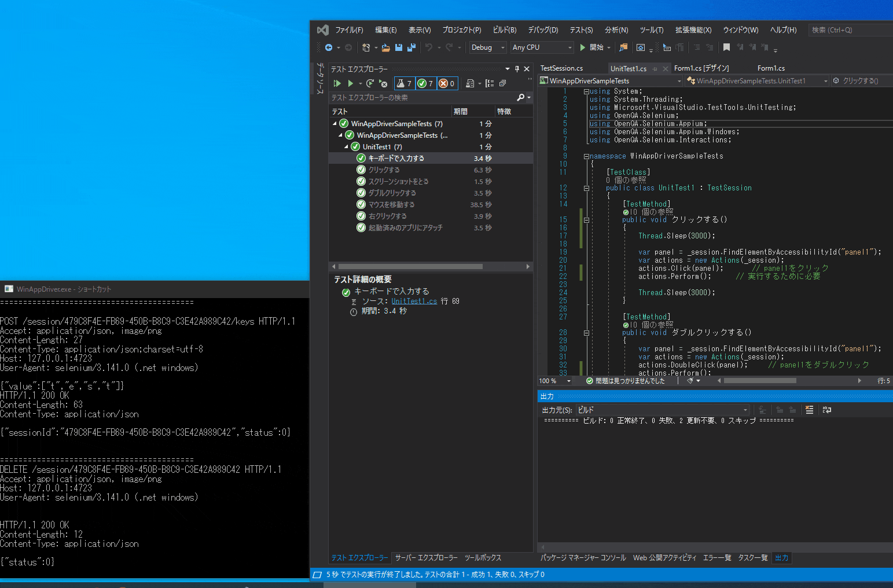Open the 拡張機能(X) menu
Screen dimensions: 893x588
tap(693, 30)
